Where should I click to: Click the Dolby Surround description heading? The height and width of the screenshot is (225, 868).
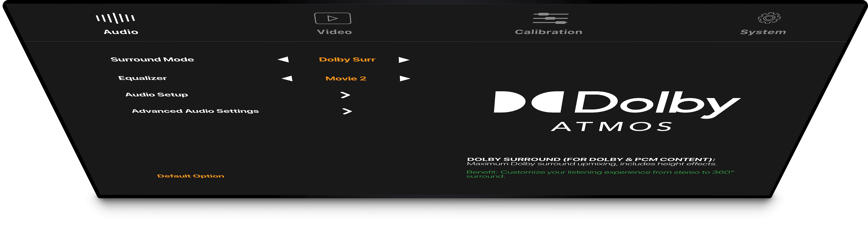click(591, 159)
